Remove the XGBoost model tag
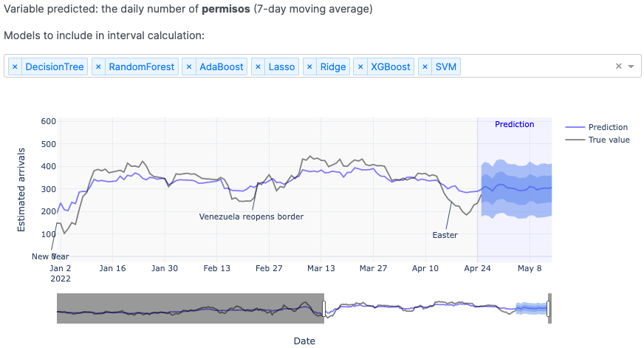 click(360, 66)
